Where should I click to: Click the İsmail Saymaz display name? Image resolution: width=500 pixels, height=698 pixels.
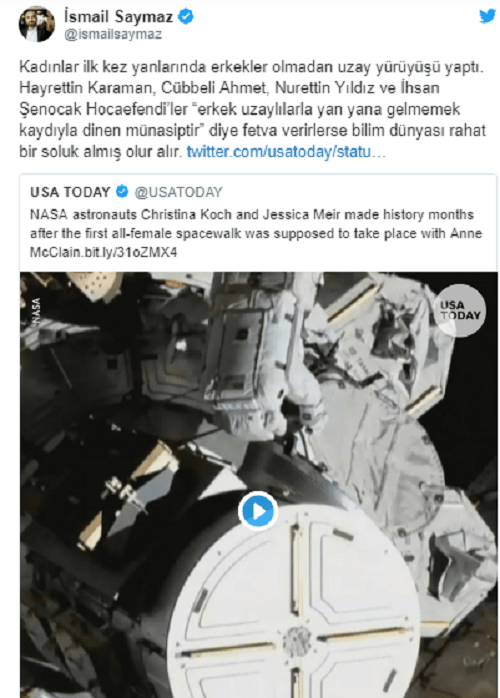pyautogui.click(x=118, y=17)
